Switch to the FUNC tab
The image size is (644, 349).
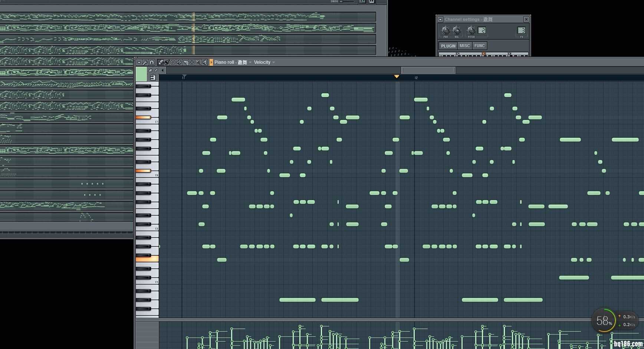[x=480, y=46]
